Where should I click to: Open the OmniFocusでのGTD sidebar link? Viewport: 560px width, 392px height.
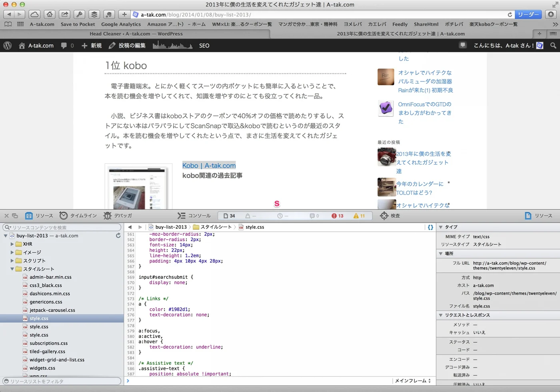tap(425, 113)
